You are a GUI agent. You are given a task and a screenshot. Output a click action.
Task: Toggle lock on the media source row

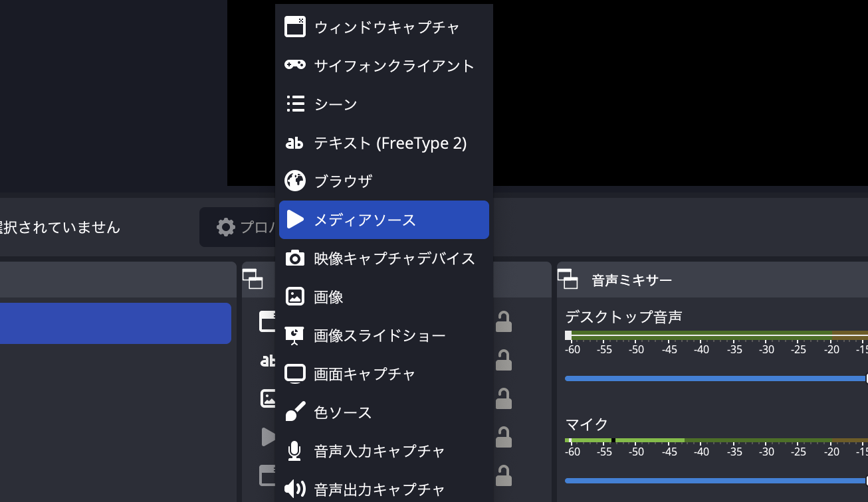(504, 437)
